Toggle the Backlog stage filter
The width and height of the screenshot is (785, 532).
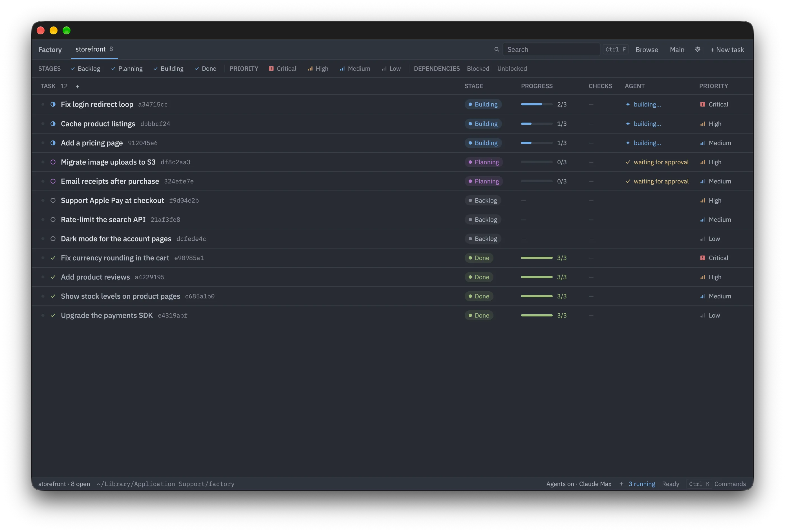85,68
